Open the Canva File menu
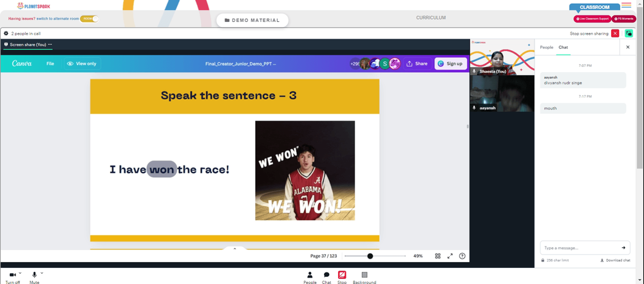The image size is (644, 284). coord(50,64)
